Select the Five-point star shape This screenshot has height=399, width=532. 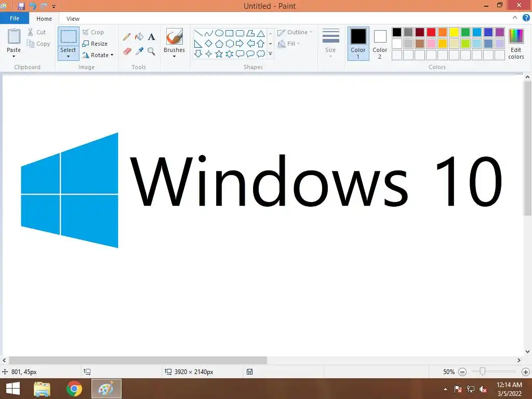point(219,54)
